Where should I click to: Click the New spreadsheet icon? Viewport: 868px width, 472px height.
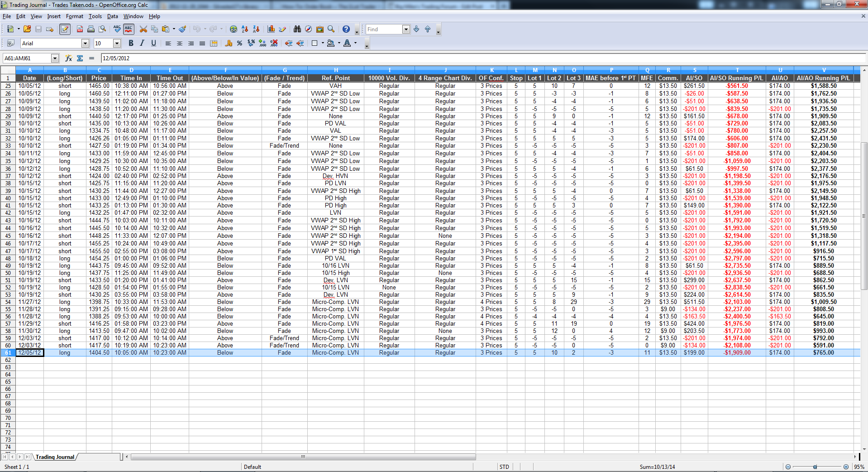(x=10, y=29)
